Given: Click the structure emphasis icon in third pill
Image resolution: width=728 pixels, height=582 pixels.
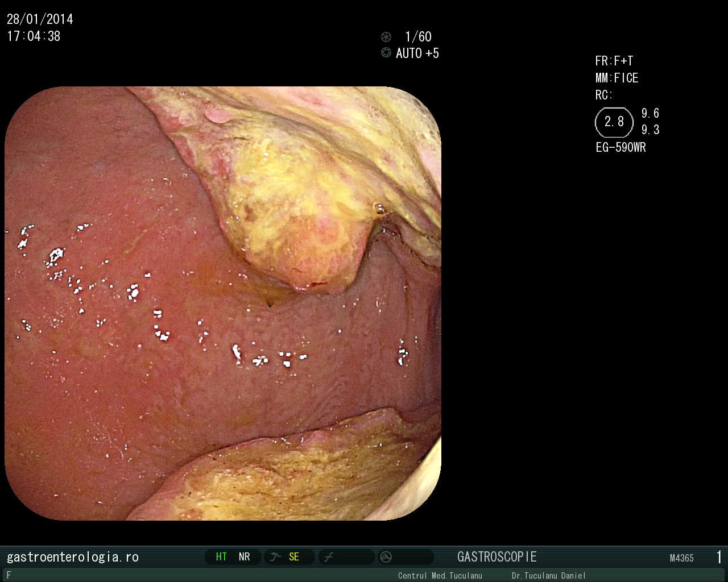Looking at the screenshot, I should pos(329,557).
